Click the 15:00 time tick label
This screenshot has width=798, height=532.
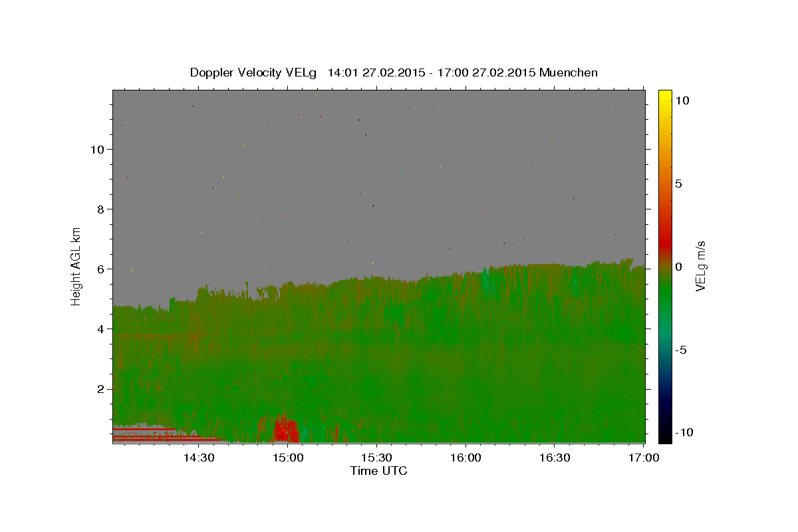pos(288,458)
